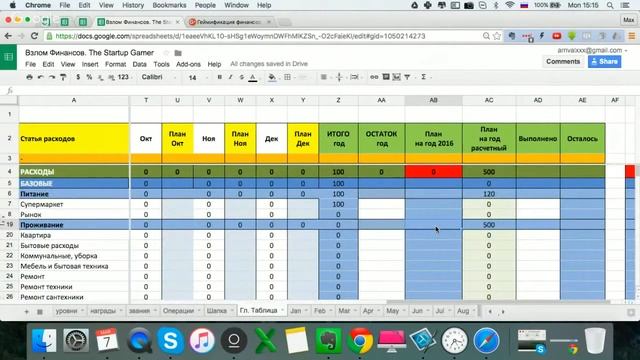Open Spotlight search in menu bar

(x=610, y=5)
